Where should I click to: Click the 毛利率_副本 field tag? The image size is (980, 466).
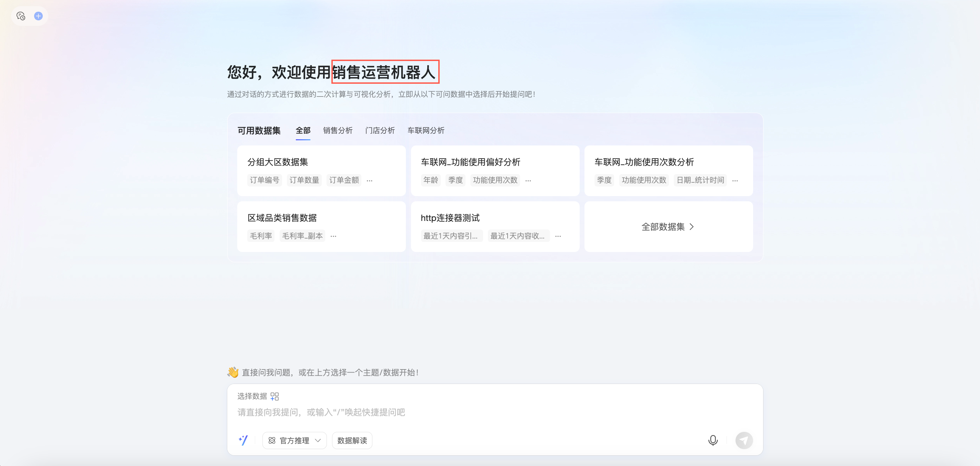302,236
